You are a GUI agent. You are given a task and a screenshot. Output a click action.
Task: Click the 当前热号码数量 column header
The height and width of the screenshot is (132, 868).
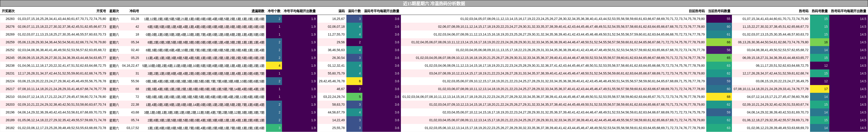coord(719,11)
